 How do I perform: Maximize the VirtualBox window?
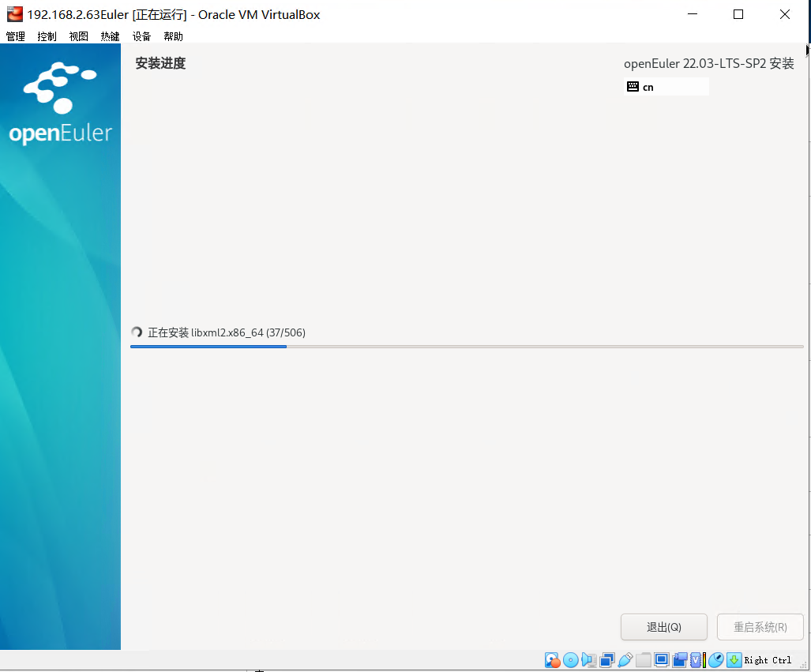[x=738, y=14]
